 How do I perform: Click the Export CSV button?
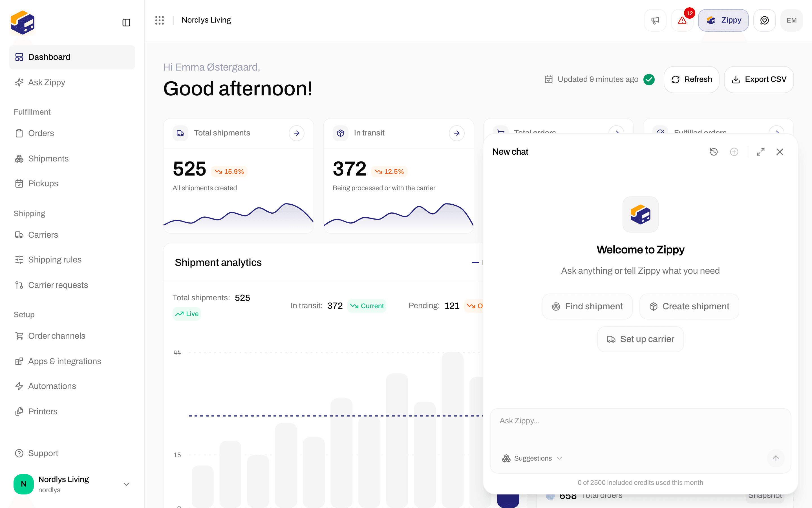click(759, 79)
